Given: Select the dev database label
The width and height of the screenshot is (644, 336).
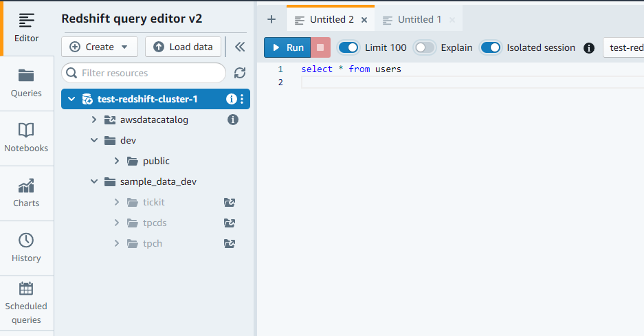Looking at the screenshot, I should (x=128, y=140).
